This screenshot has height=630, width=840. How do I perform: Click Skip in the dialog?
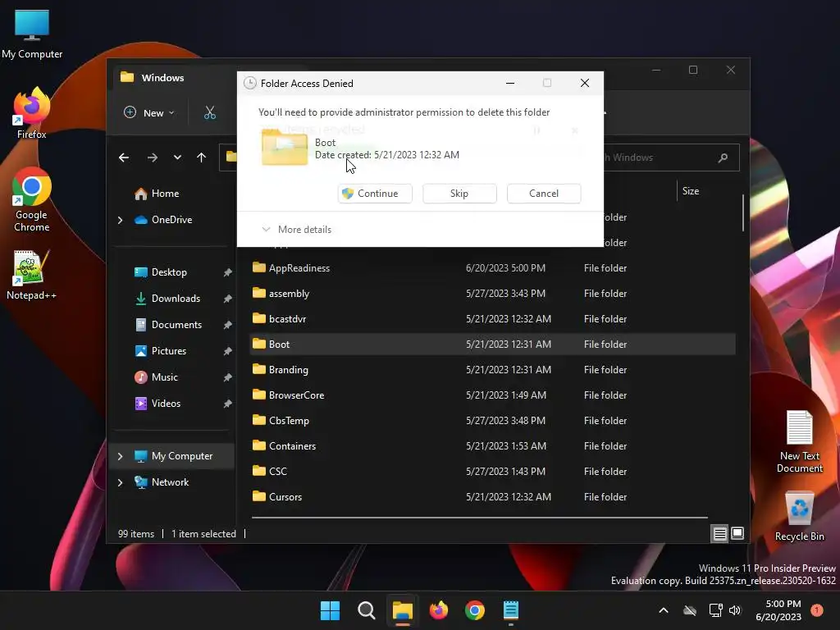pos(459,194)
